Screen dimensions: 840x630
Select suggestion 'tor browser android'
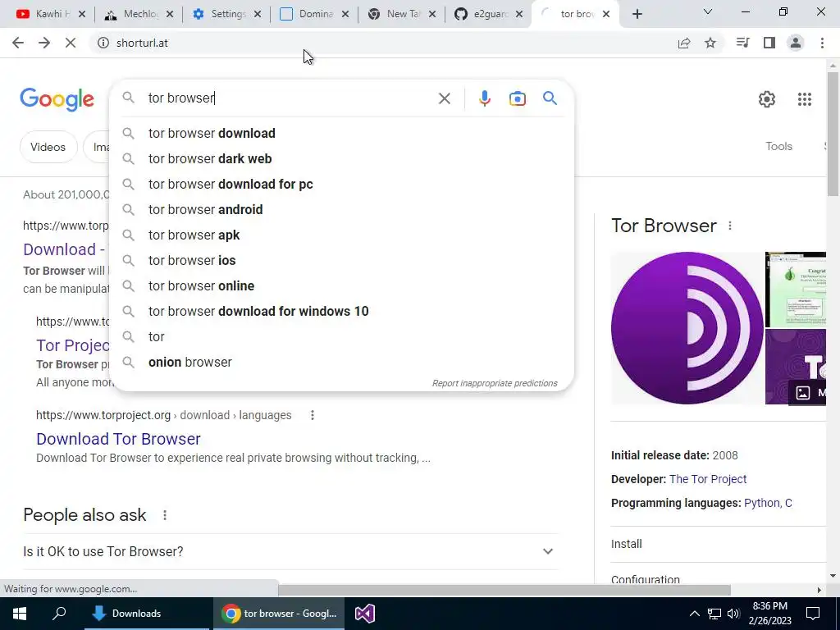(x=342, y=210)
